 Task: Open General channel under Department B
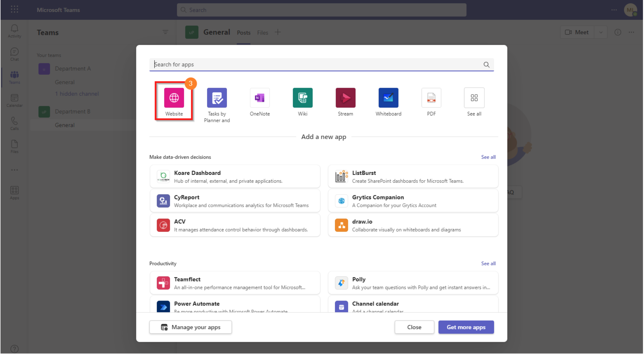point(65,125)
